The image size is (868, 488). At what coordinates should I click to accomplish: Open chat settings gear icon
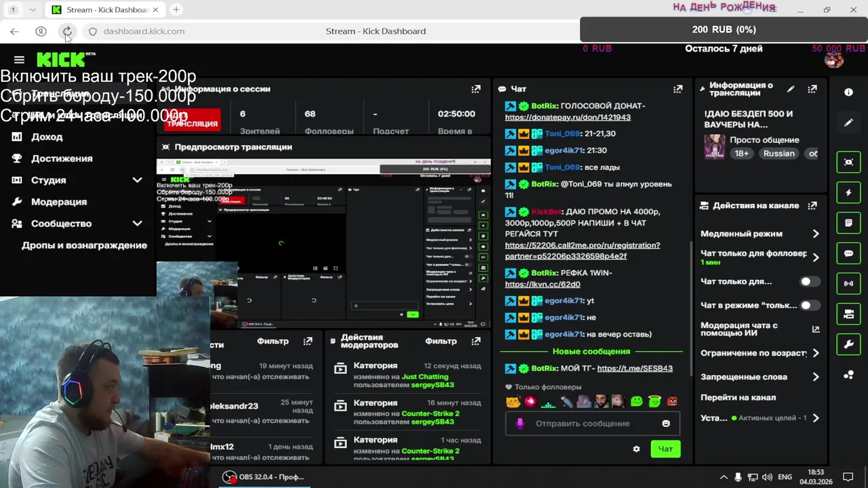636,449
